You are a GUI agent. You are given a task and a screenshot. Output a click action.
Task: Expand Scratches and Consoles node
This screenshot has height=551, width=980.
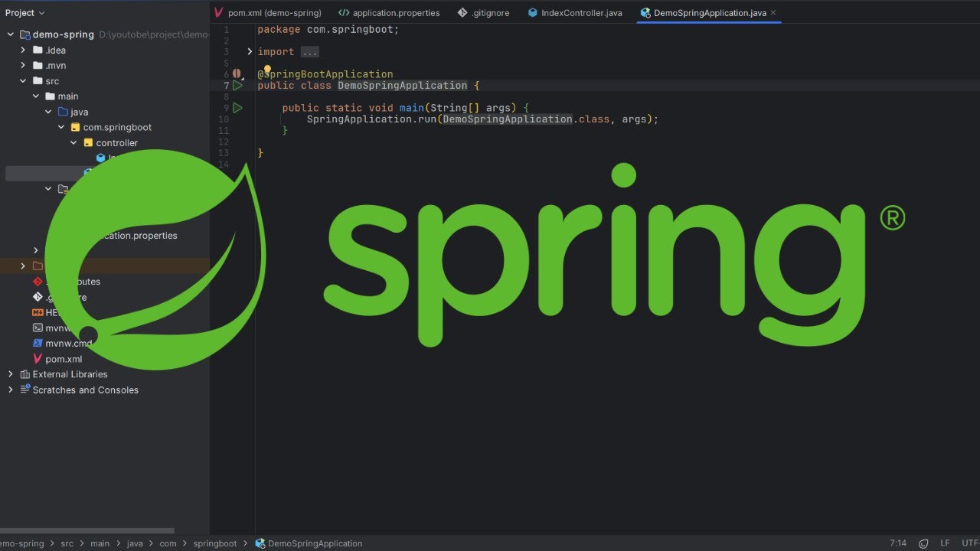tap(11, 390)
